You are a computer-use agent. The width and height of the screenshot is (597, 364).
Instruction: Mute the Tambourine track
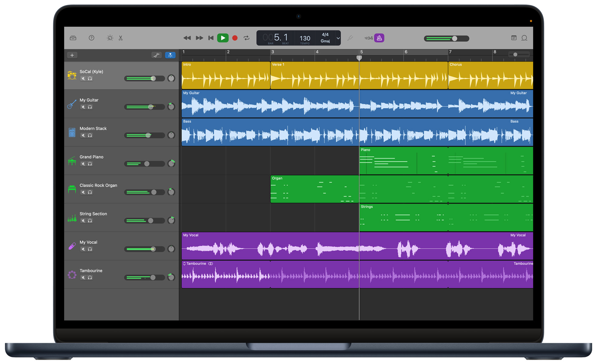point(83,278)
